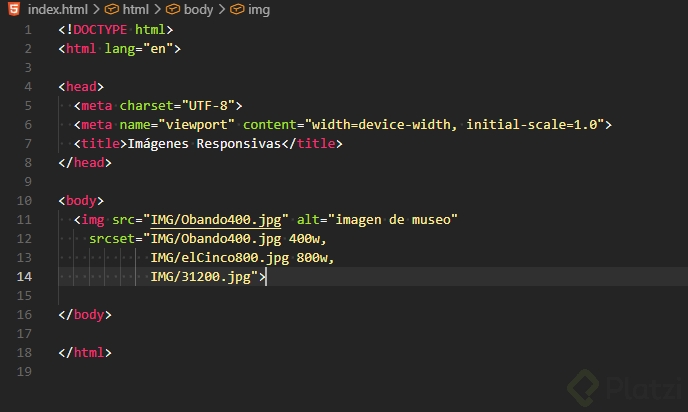Click the width=device-width content value
Viewport: 688px width, 412px height.
click(381, 125)
